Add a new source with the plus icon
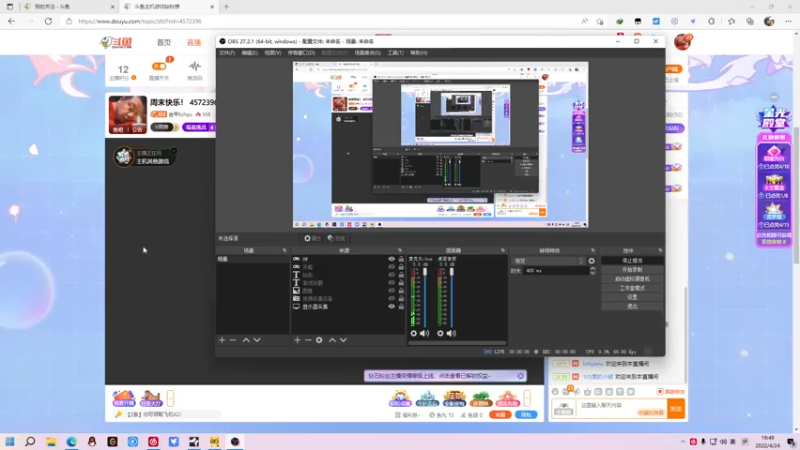The height and width of the screenshot is (450, 800). (297, 340)
